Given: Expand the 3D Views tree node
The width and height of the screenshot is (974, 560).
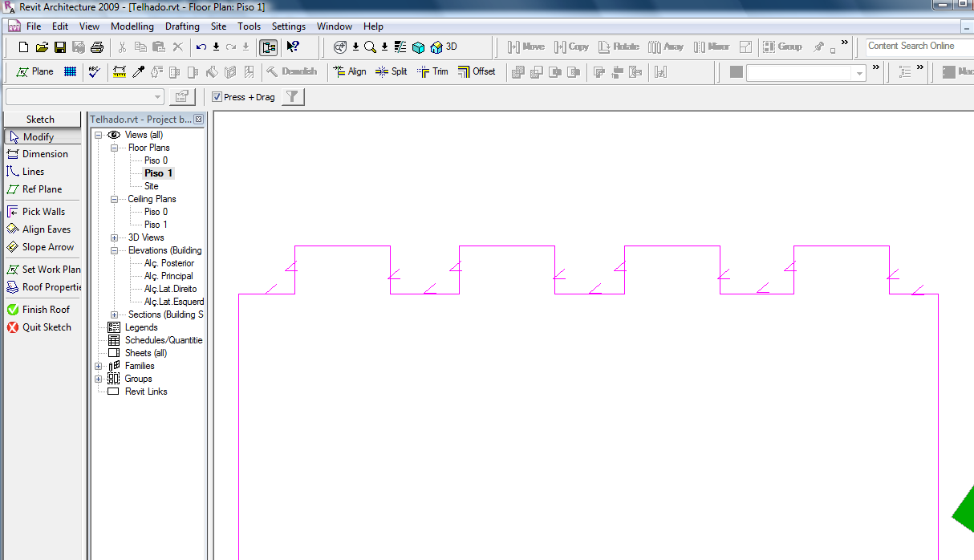Looking at the screenshot, I should tap(114, 237).
